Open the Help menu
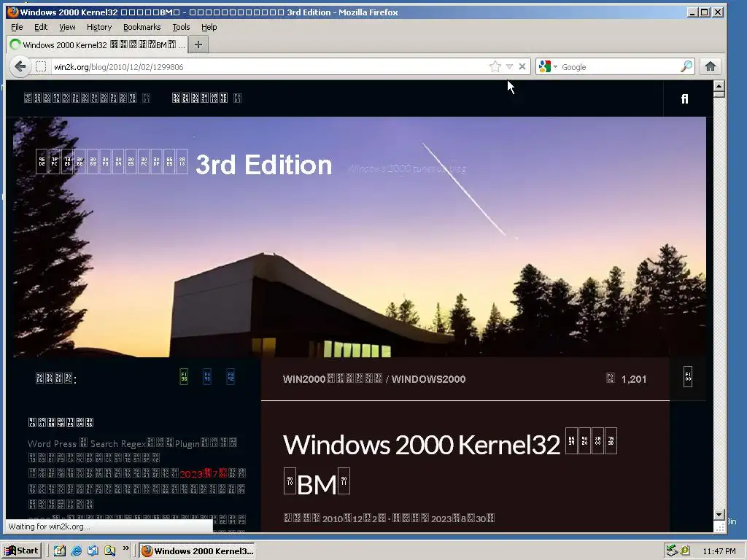 (209, 27)
